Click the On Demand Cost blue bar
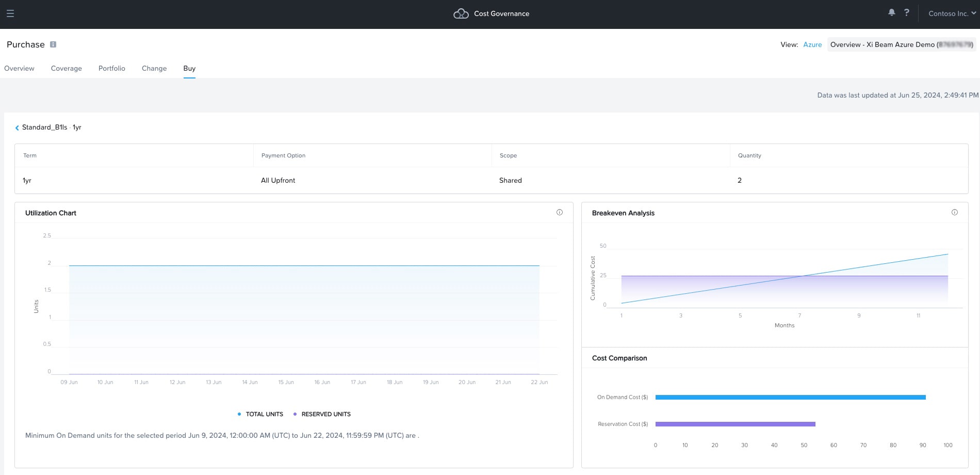Viewport: 980px width, 475px height. point(790,397)
